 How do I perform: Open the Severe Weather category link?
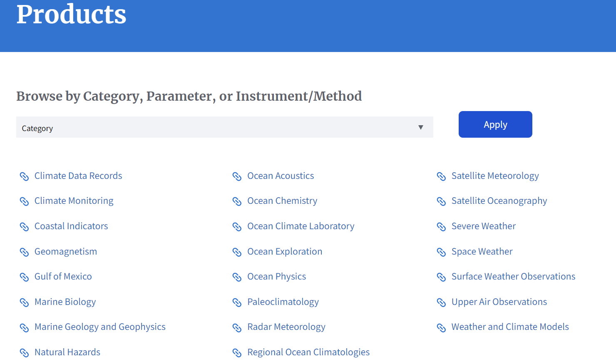483,226
